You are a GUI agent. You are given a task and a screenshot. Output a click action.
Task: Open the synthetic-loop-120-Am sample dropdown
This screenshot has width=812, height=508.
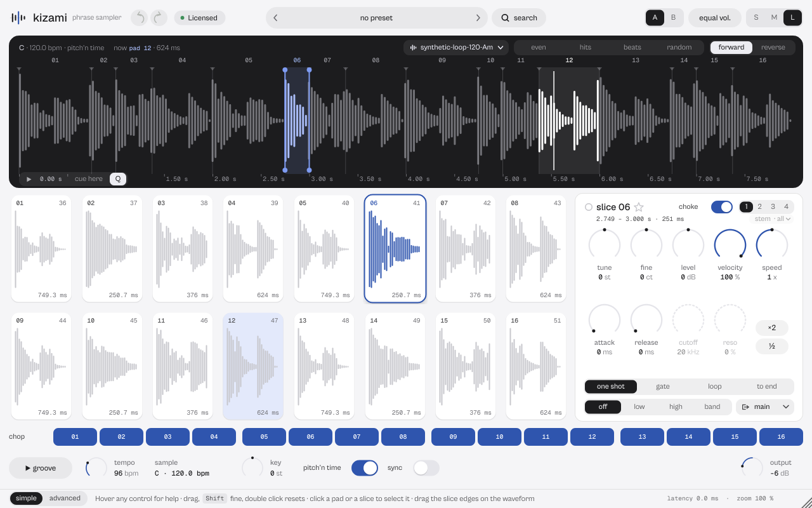tap(456, 48)
